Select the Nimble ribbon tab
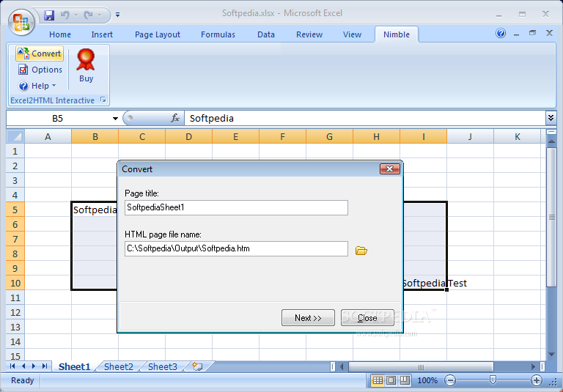This screenshot has height=392, width=563. point(397,34)
